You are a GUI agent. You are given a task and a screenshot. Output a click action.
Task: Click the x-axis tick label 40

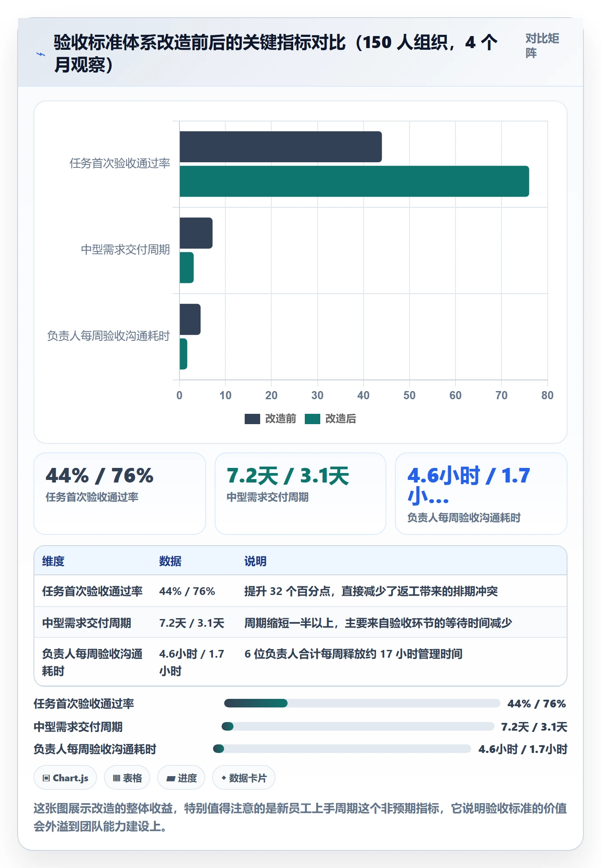pyautogui.click(x=363, y=395)
